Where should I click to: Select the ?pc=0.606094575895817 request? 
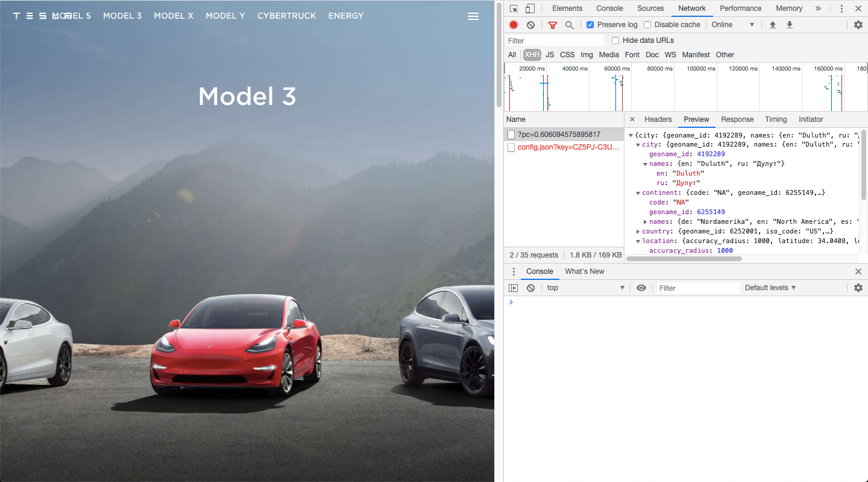pos(564,135)
